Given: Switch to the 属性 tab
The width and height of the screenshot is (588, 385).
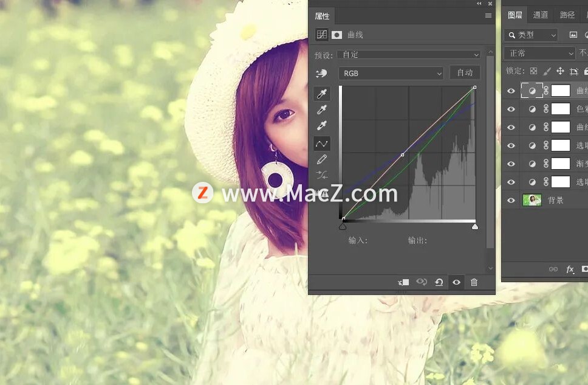Looking at the screenshot, I should pos(322,16).
